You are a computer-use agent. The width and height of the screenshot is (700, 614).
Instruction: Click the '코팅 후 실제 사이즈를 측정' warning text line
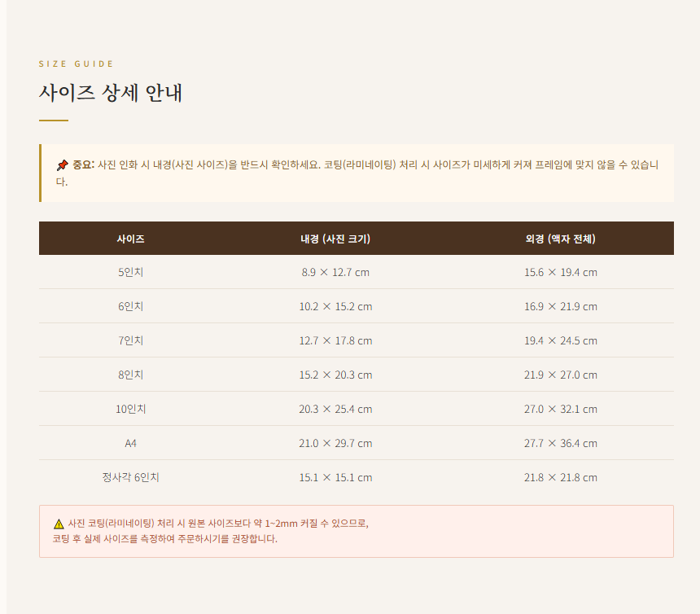tap(165, 539)
